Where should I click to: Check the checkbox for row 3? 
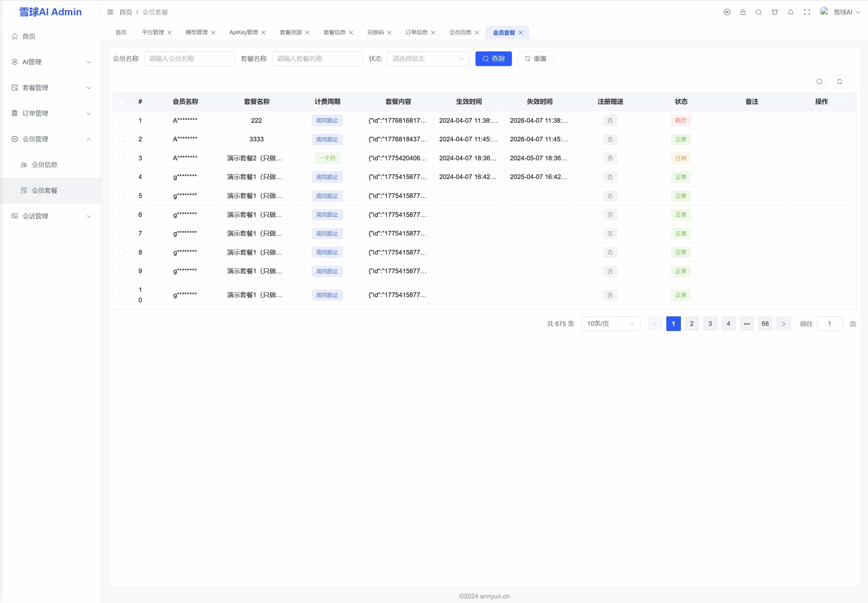point(122,158)
